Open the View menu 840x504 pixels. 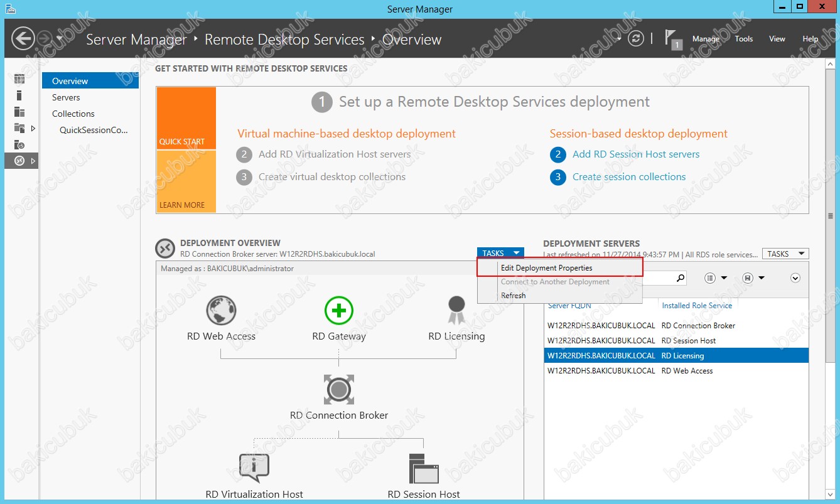coord(777,39)
